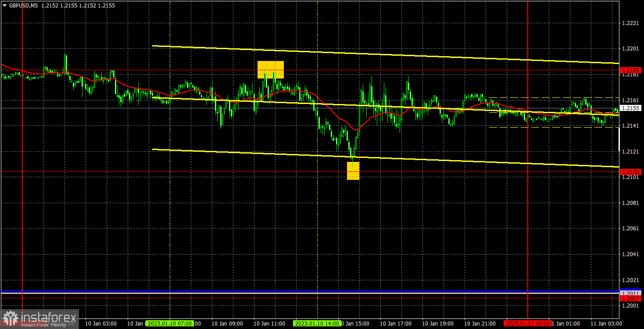Select the yellow sell-signal marker near 1.2185
This screenshot has height=329, width=644.
[271, 70]
